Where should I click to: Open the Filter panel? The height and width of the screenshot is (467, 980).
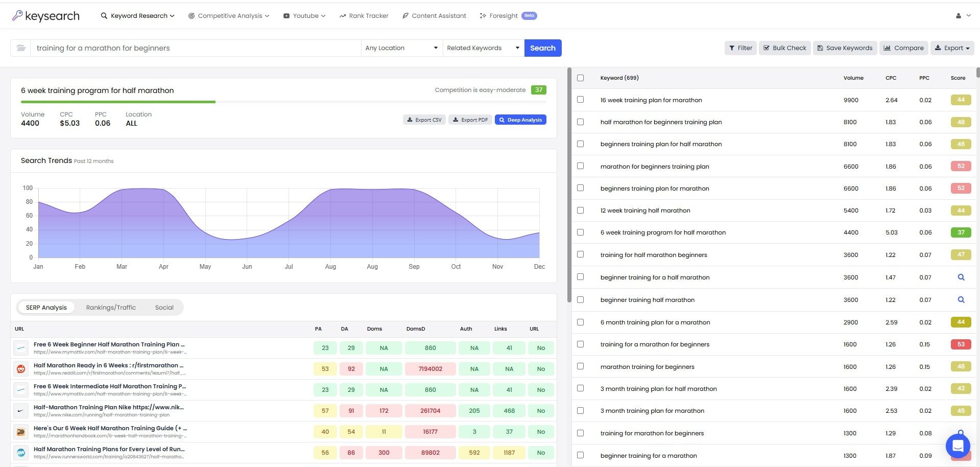pyautogui.click(x=740, y=48)
